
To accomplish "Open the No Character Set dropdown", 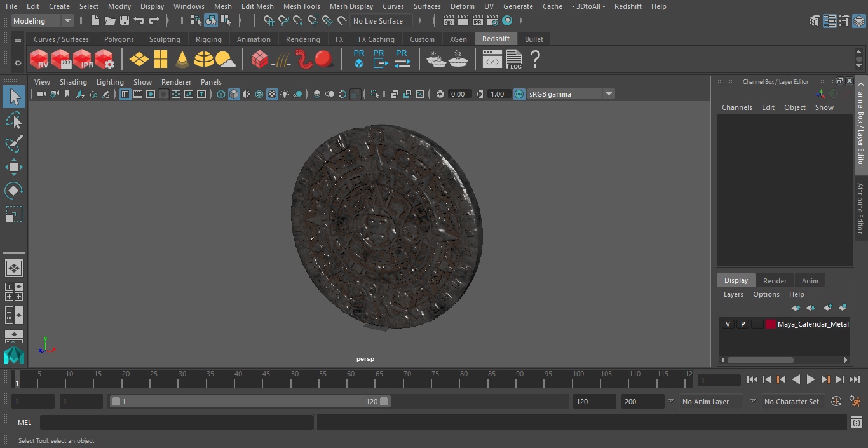I will 793,402.
